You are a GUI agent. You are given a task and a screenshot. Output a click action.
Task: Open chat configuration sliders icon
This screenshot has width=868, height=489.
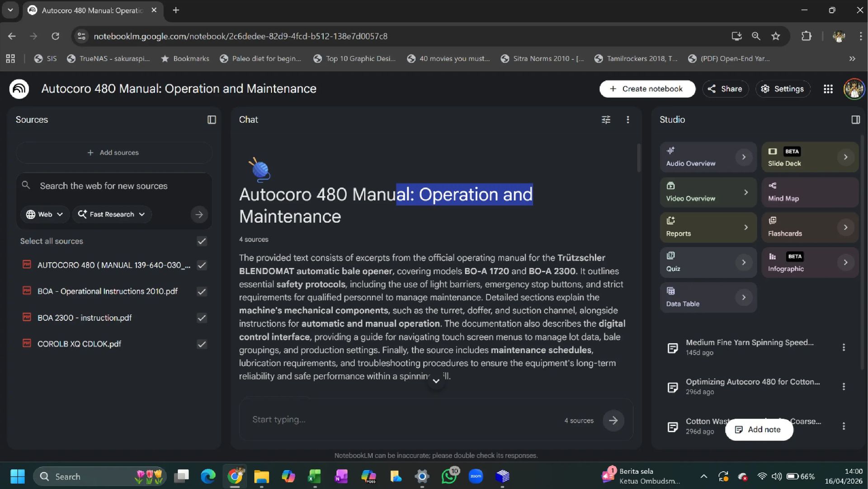click(606, 119)
